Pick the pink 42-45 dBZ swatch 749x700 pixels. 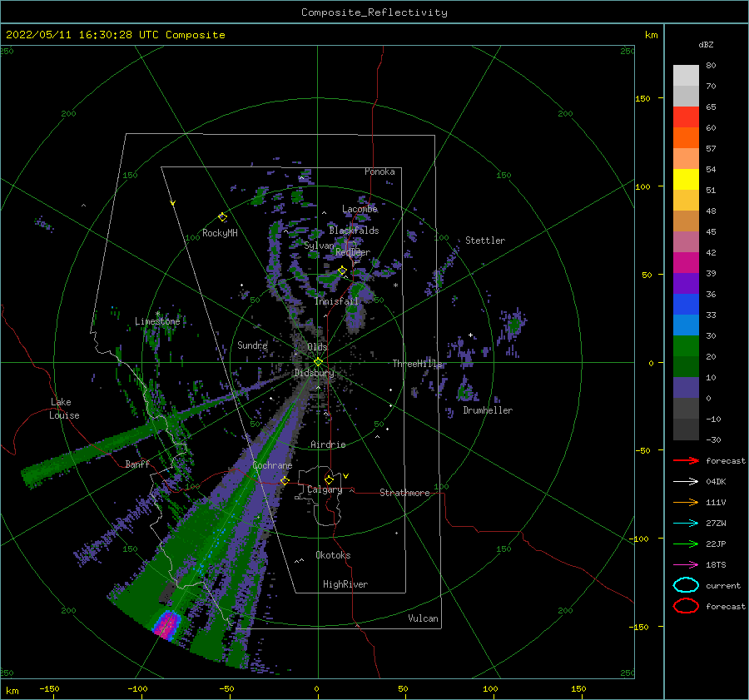click(686, 241)
